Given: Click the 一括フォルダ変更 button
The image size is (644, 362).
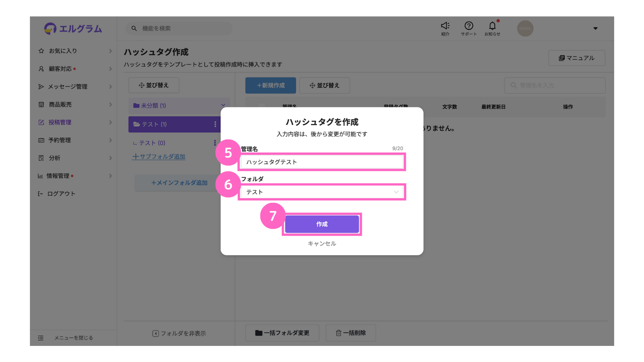Looking at the screenshot, I should point(282,333).
